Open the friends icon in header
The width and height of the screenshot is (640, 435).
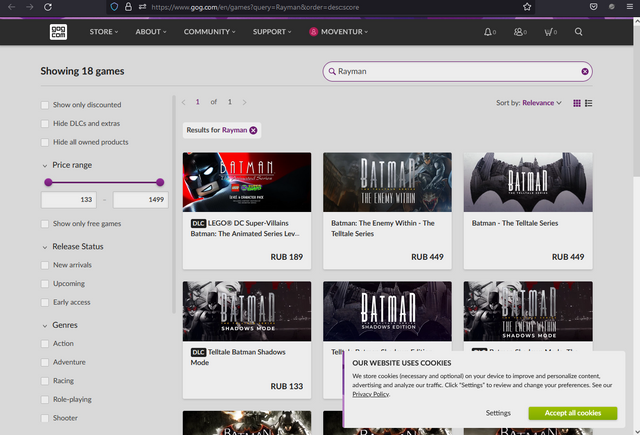tap(520, 32)
